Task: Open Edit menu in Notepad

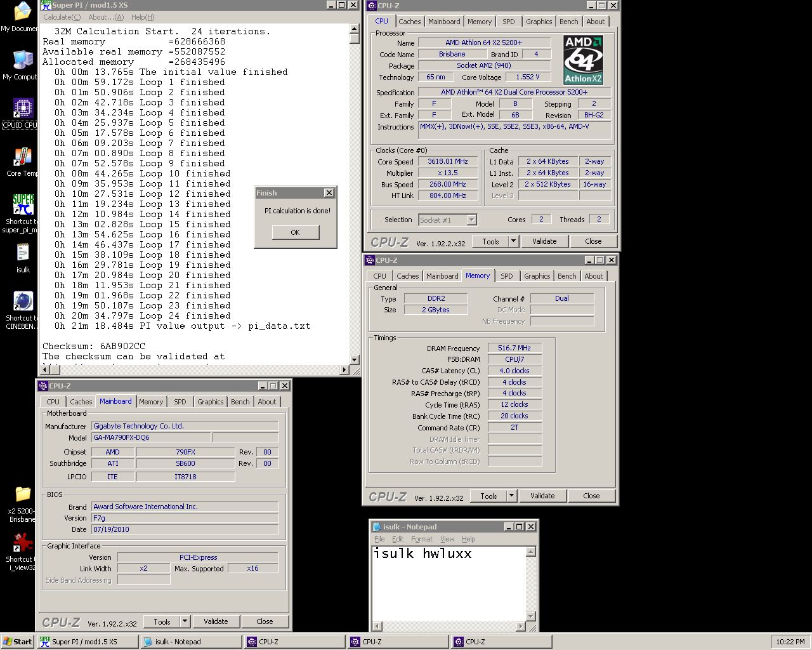Action: (x=398, y=539)
